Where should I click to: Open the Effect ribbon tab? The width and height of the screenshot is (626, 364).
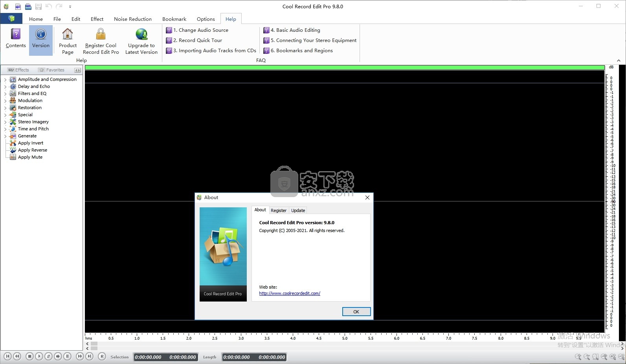(97, 19)
